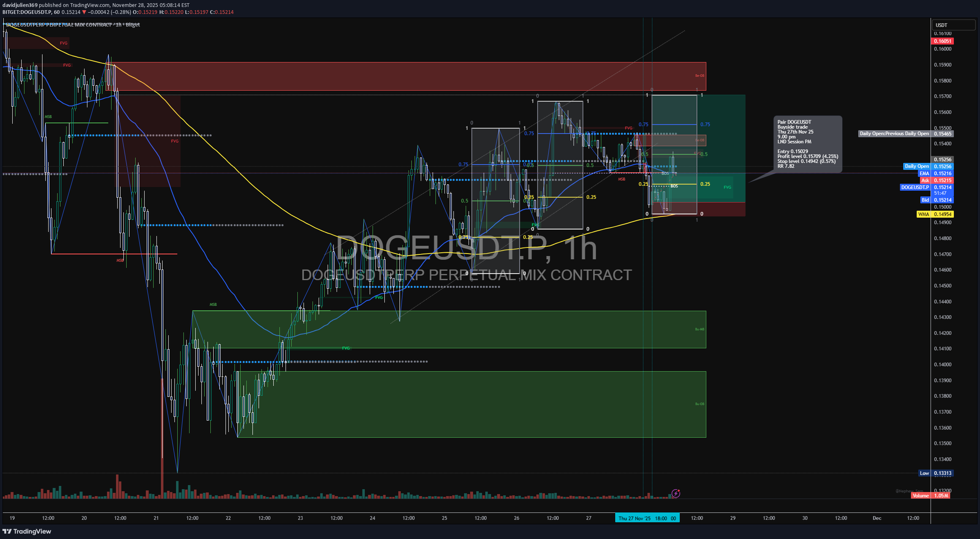The width and height of the screenshot is (980, 539).
Task: Select the Bu-OB green zone label
Action: coord(699,404)
